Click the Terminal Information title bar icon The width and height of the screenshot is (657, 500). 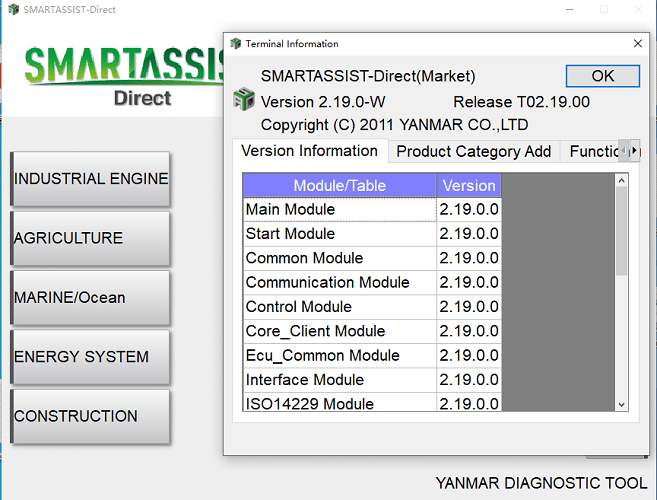235,44
